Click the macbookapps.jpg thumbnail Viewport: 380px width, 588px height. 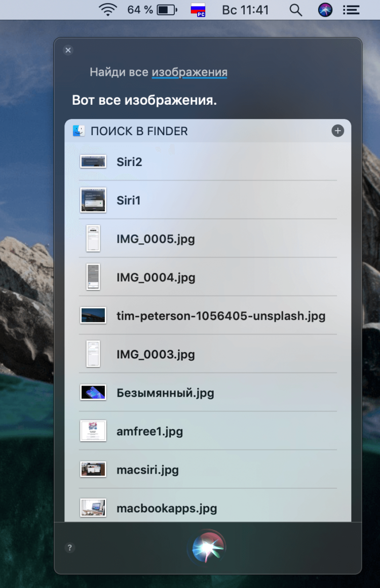tap(93, 508)
